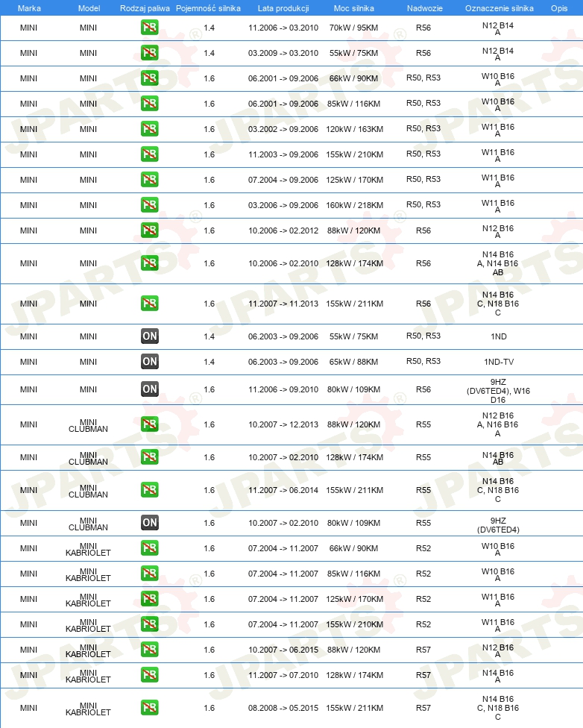Click petrol icon in 11.2007 -> 11.2013 row
The image size is (583, 728).
[x=149, y=304]
